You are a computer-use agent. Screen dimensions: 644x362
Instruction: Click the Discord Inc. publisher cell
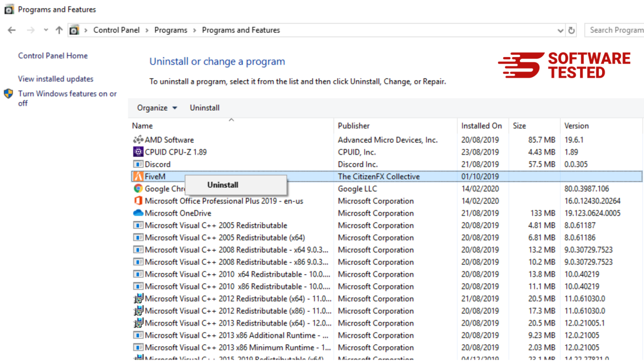pos(358,164)
